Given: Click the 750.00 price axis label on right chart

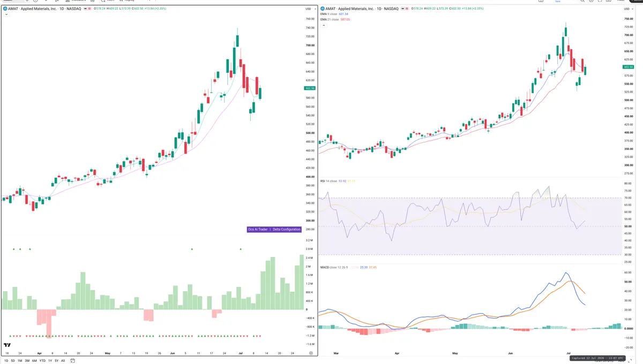Looking at the screenshot, I should [629, 19].
